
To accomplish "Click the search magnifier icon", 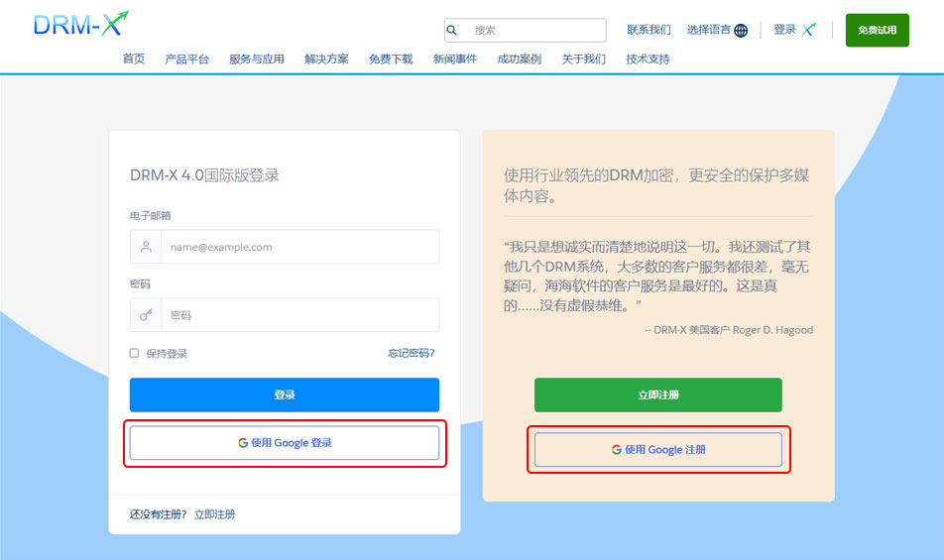I will coord(452,31).
